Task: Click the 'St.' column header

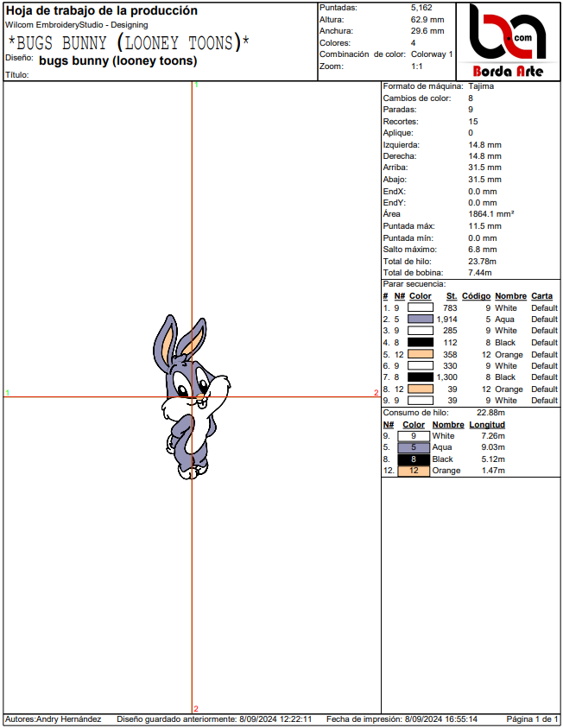Action: pos(452,296)
